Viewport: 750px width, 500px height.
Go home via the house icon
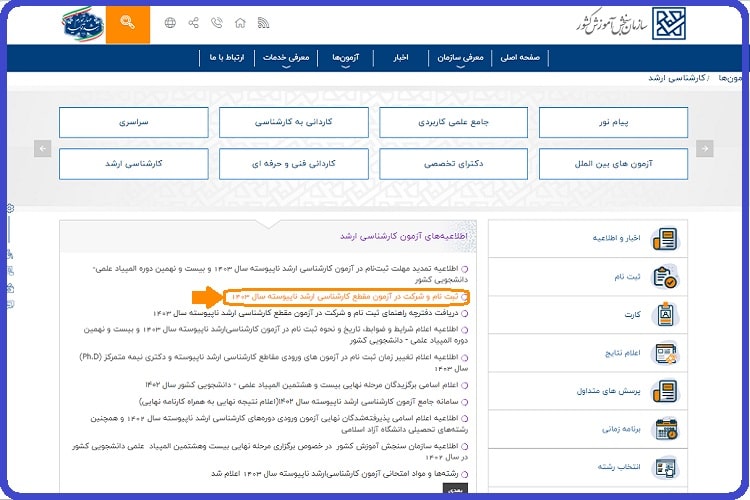click(240, 23)
